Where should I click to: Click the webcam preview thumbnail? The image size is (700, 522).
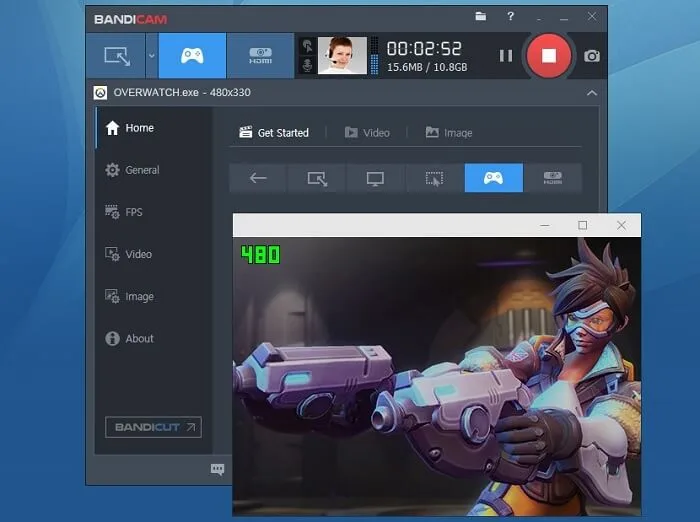pyautogui.click(x=342, y=55)
